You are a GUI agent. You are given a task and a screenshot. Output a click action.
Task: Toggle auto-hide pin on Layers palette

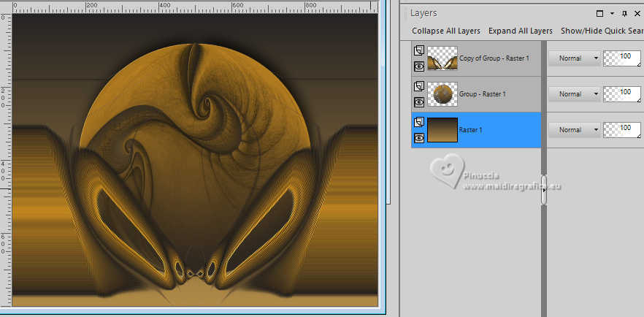click(x=624, y=14)
